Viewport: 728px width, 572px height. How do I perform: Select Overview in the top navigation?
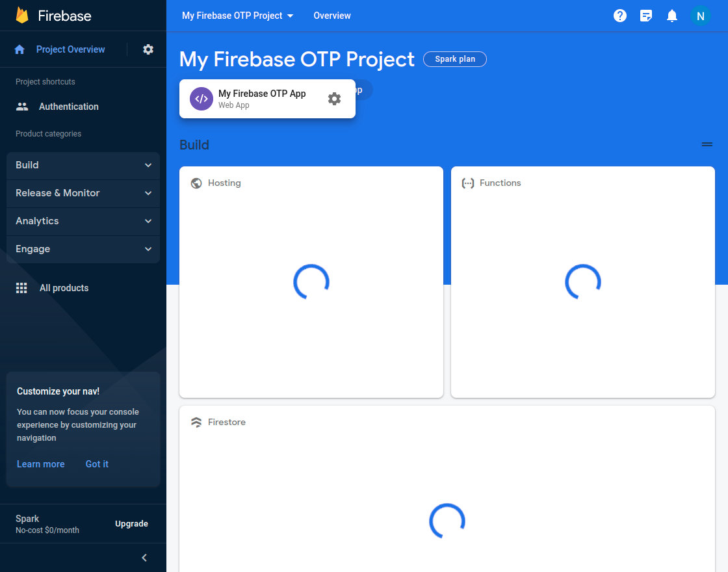tap(332, 15)
